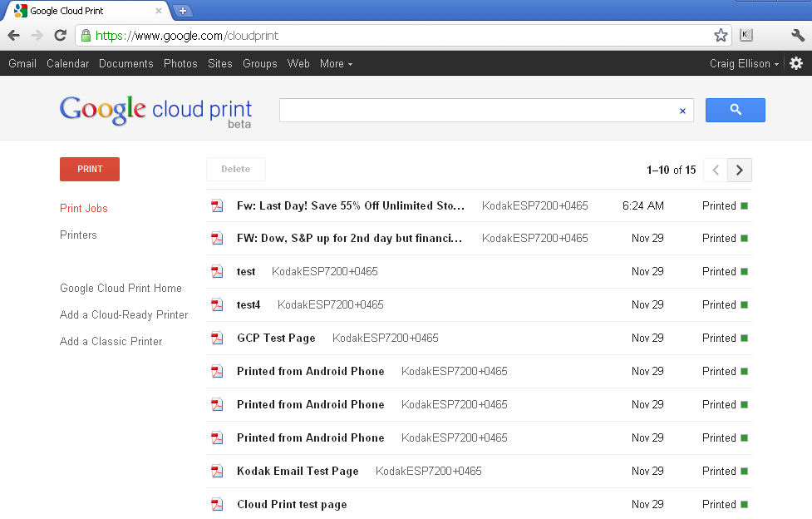Click the green status square for the 6:24 AM job

click(x=744, y=205)
